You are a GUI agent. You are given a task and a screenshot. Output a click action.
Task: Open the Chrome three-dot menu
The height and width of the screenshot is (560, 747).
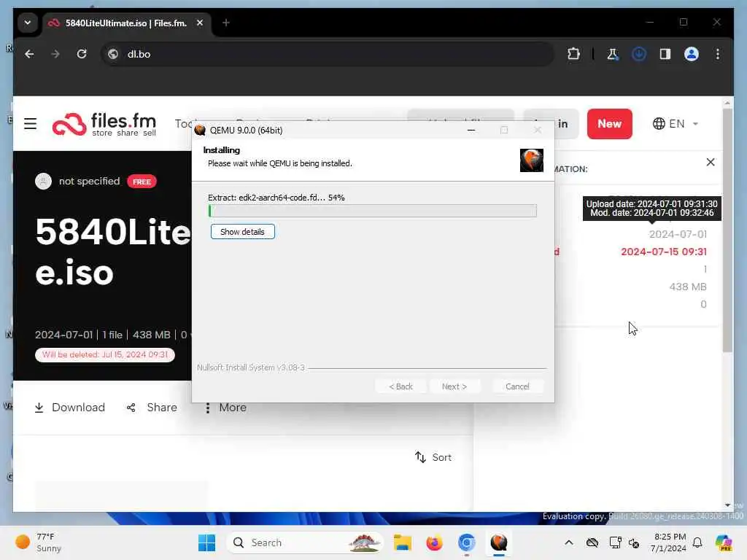point(718,54)
